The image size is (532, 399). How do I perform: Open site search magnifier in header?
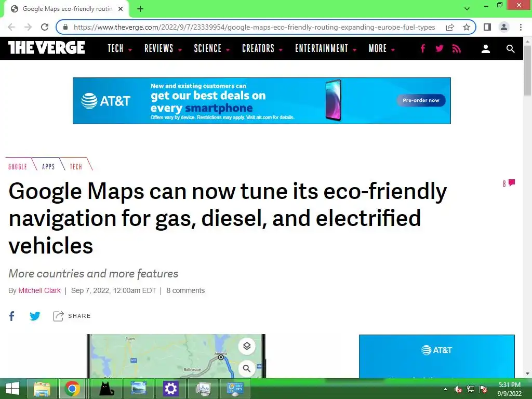point(510,49)
